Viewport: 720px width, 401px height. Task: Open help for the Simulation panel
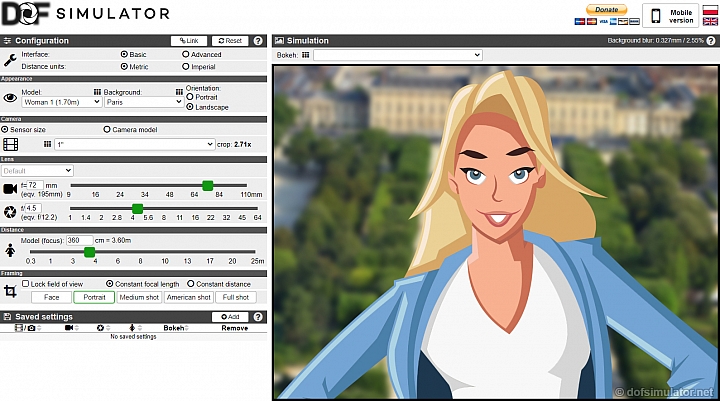(711, 41)
